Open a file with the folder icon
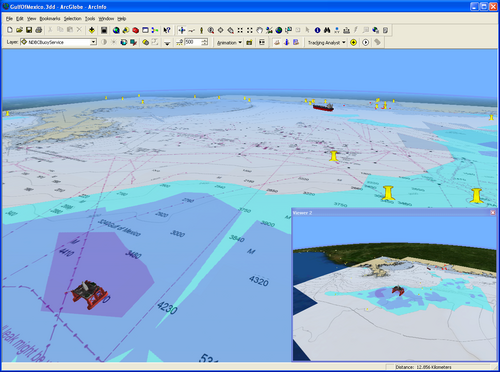Viewport: 500px width, 372px height. (19, 30)
